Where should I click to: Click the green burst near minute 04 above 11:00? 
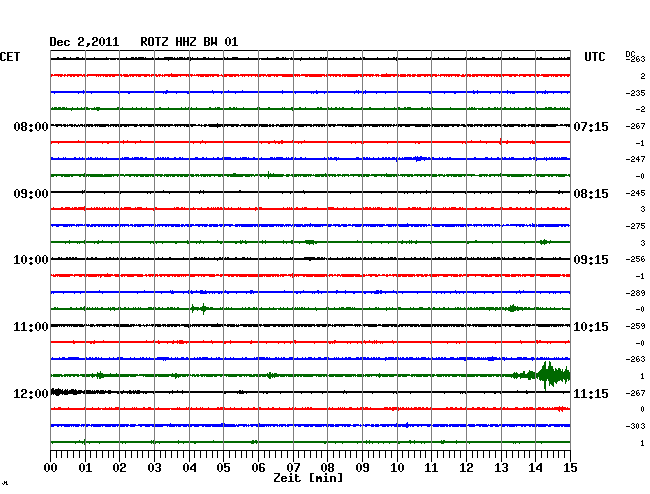tap(201, 308)
